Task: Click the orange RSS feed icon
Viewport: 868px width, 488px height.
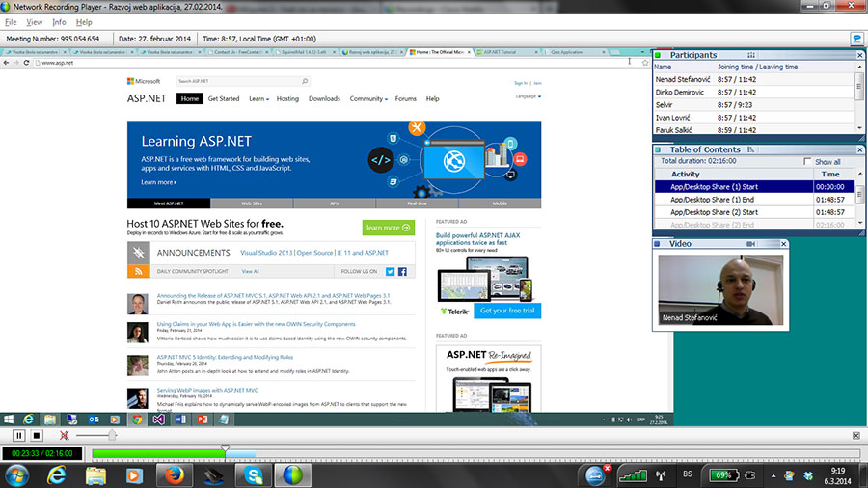Action: pyautogui.click(x=138, y=271)
